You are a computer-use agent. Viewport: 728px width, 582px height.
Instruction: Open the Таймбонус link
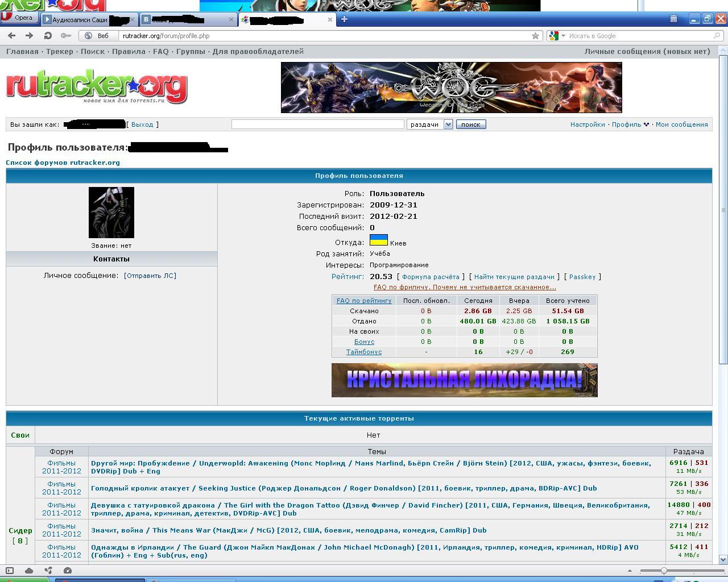(x=364, y=352)
